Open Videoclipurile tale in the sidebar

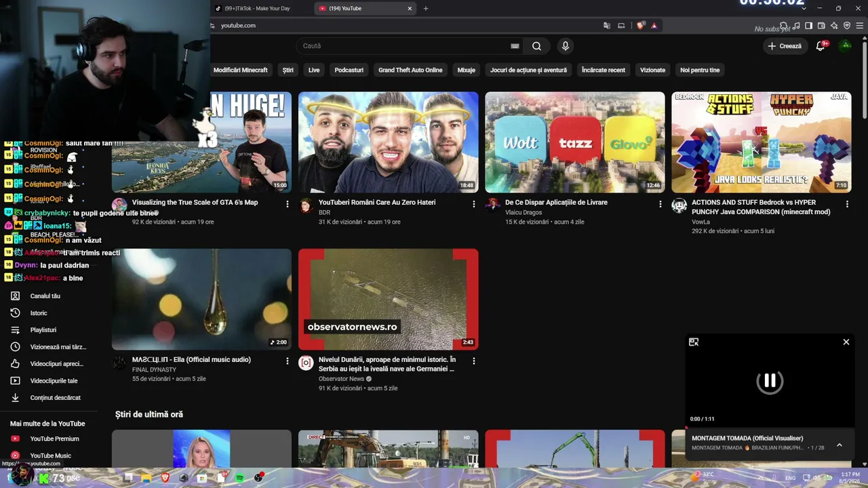49,381
